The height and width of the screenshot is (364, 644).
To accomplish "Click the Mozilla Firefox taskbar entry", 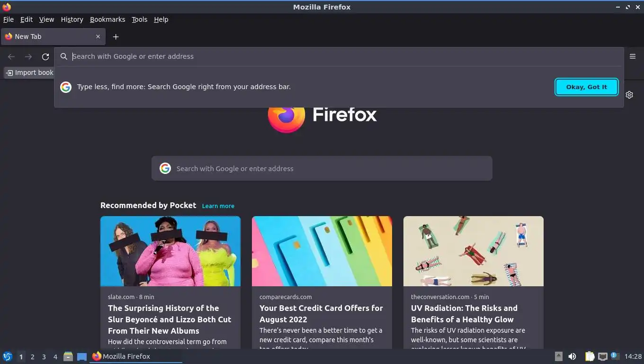I will [136, 356].
